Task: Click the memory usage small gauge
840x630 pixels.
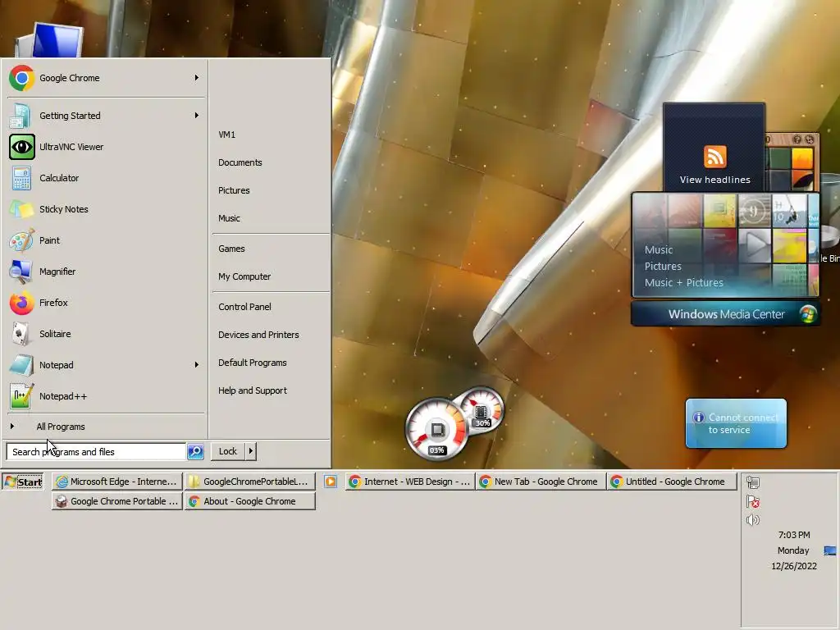Action: [482, 410]
